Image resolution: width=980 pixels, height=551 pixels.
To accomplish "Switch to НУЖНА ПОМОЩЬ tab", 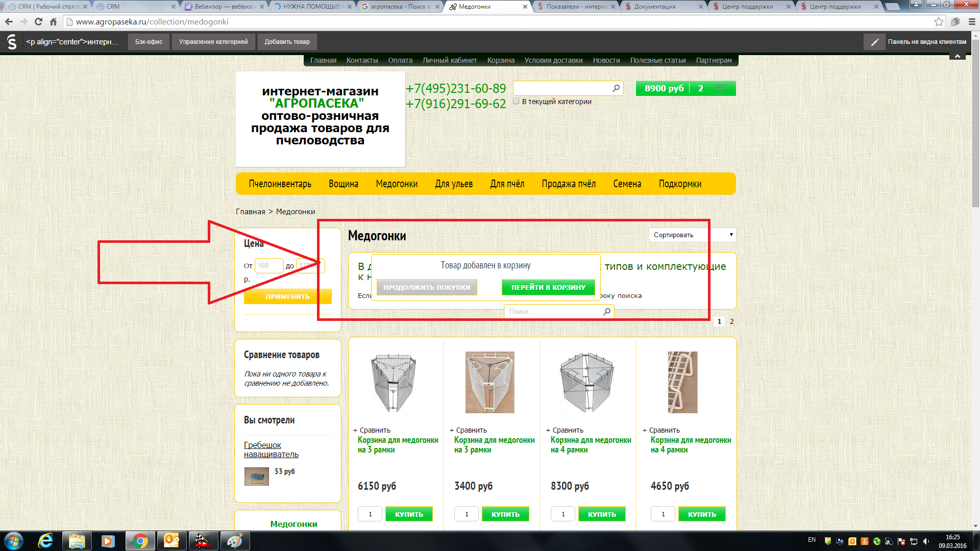I will [x=312, y=7].
